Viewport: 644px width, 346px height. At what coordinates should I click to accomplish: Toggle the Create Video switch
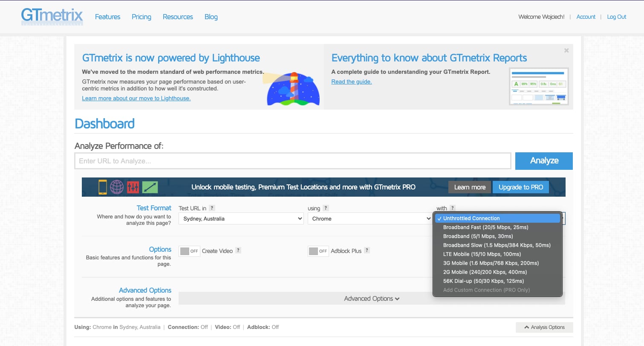[189, 251]
